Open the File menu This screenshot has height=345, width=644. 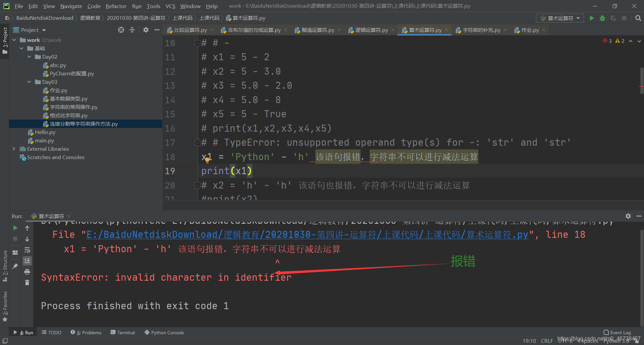pos(19,6)
